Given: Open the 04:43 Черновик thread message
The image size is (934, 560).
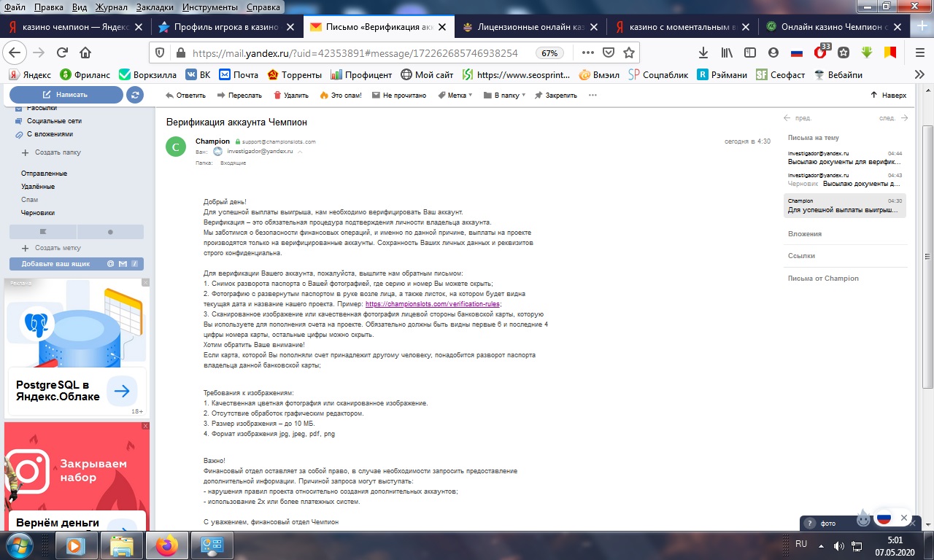Looking at the screenshot, I should point(845,179).
